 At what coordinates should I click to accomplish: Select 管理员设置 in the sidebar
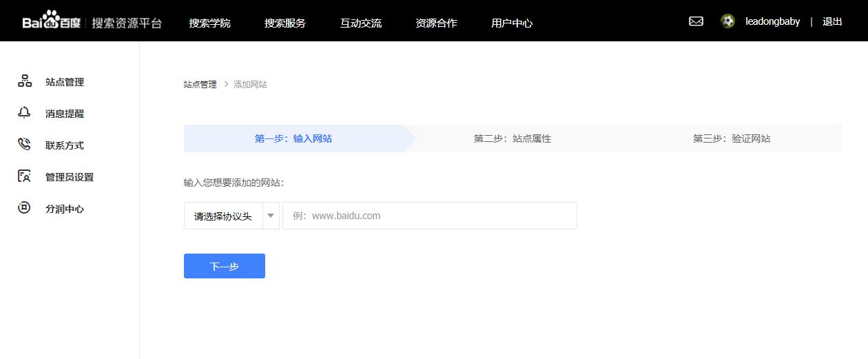coord(70,177)
